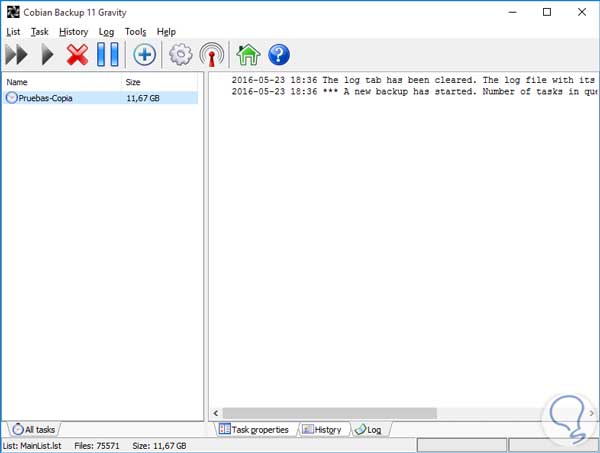Viewport: 600px width, 453px height.
Task: Click the clock icon beside Pruebas-Copia
Action: tap(12, 98)
